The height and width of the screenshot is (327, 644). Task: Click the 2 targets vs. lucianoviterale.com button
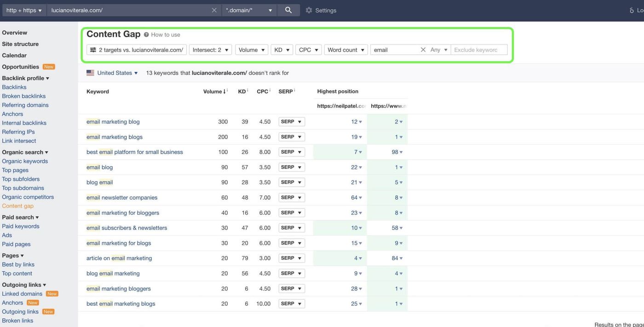[x=137, y=50]
